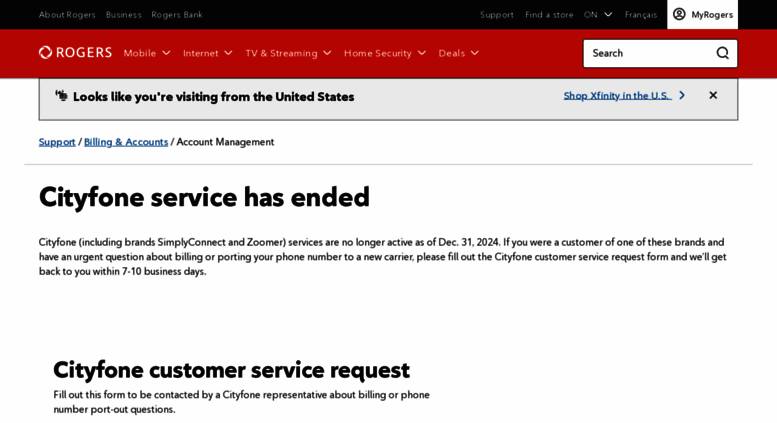Expand the Home Security menu

385,53
